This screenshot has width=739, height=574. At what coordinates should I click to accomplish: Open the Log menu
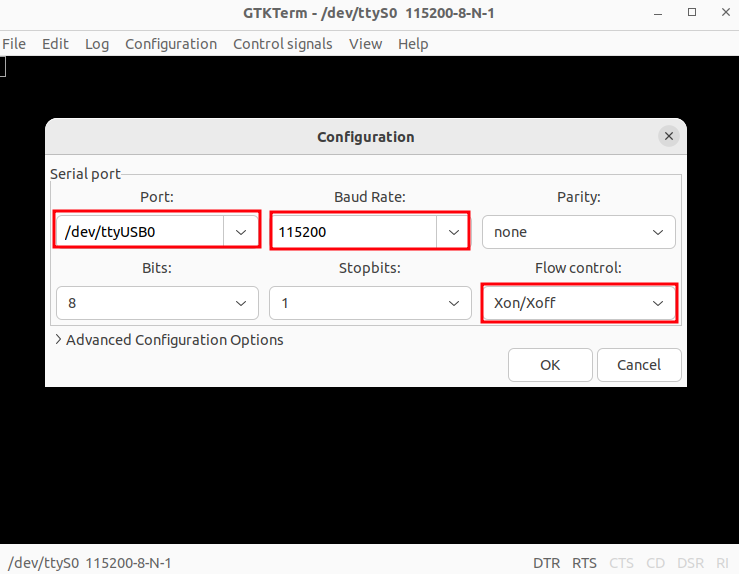tap(97, 44)
